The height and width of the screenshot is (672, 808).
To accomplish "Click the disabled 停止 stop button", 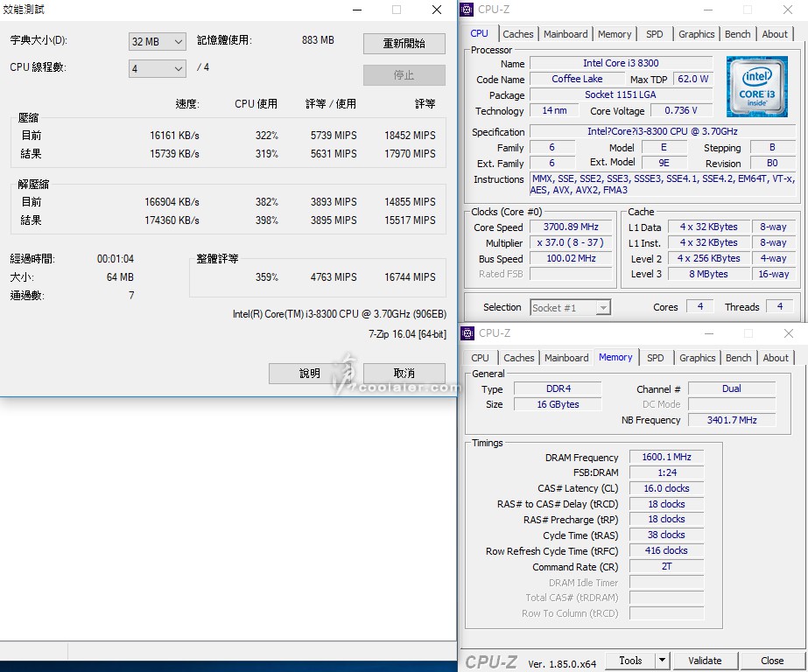I will 404,75.
